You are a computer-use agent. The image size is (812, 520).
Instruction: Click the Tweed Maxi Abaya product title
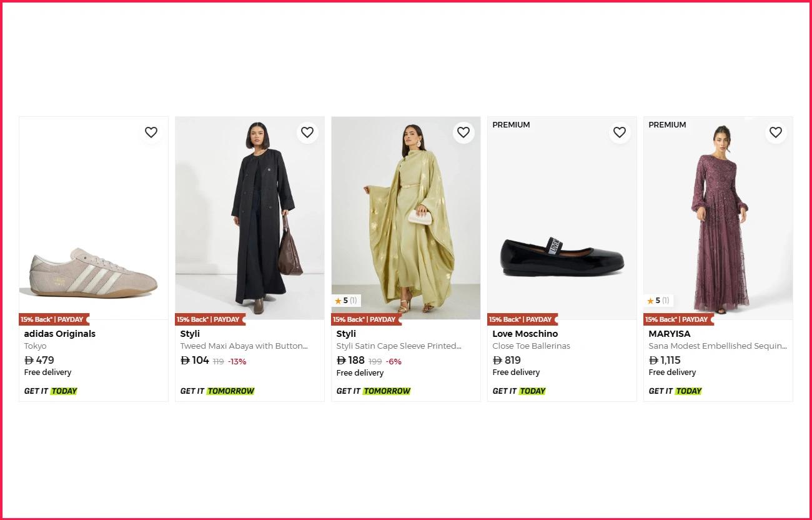click(x=244, y=346)
